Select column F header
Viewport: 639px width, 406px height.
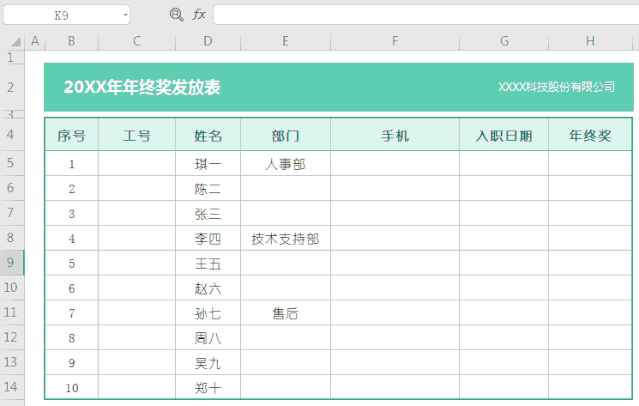395,41
